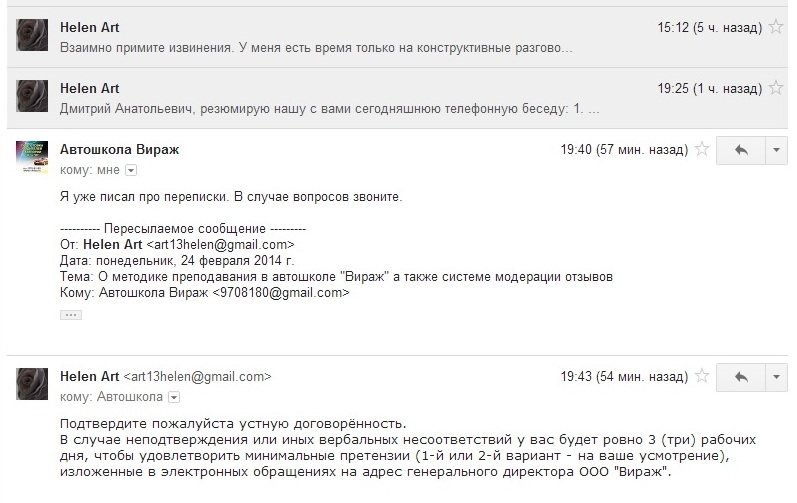797x503 pixels.
Task: Star the 15:12 Helen Art message
Action: pos(776,28)
